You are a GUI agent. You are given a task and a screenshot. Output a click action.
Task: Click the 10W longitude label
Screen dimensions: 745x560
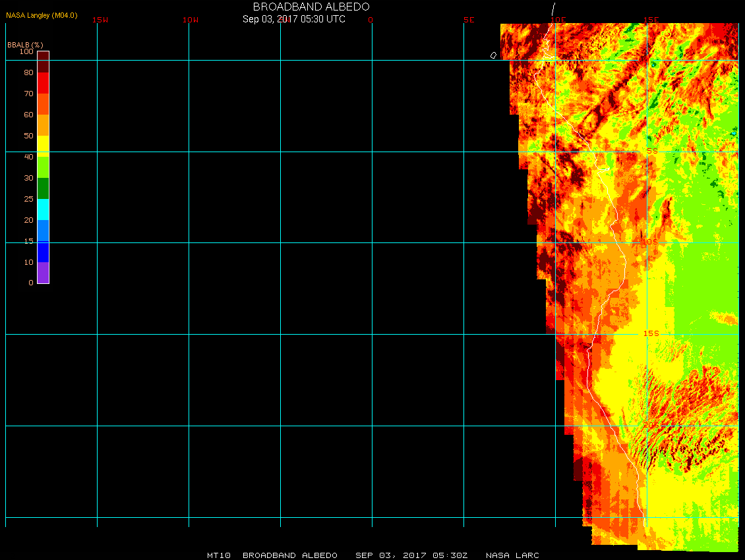[191, 20]
